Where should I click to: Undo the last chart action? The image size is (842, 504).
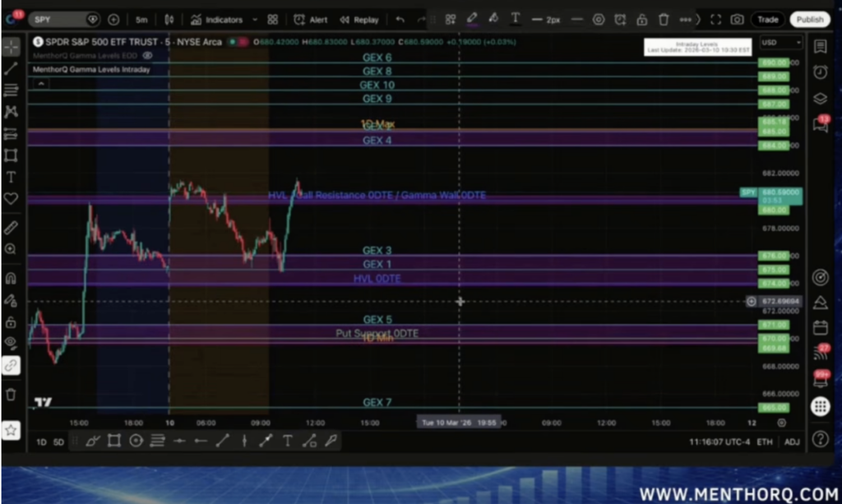tap(400, 20)
